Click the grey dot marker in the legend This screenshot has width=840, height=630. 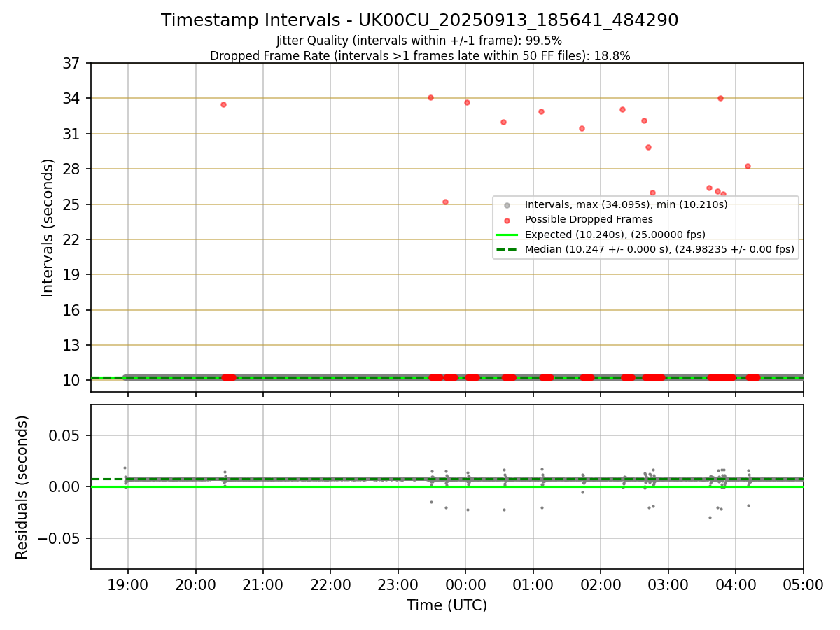click(x=507, y=205)
